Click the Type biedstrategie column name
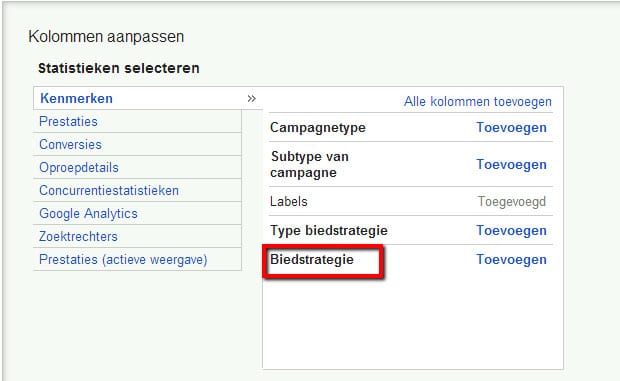 (329, 230)
